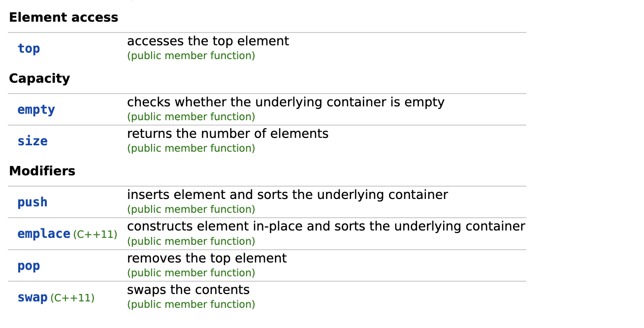This screenshot has width=644, height=328.
Task: Follow the "emplace" function link
Action: tap(44, 233)
